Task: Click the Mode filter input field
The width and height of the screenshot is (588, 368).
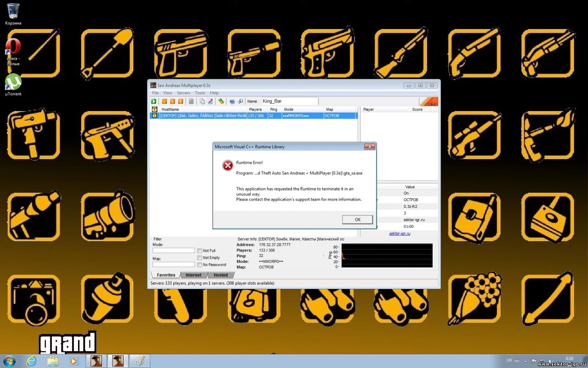Action: [174, 251]
